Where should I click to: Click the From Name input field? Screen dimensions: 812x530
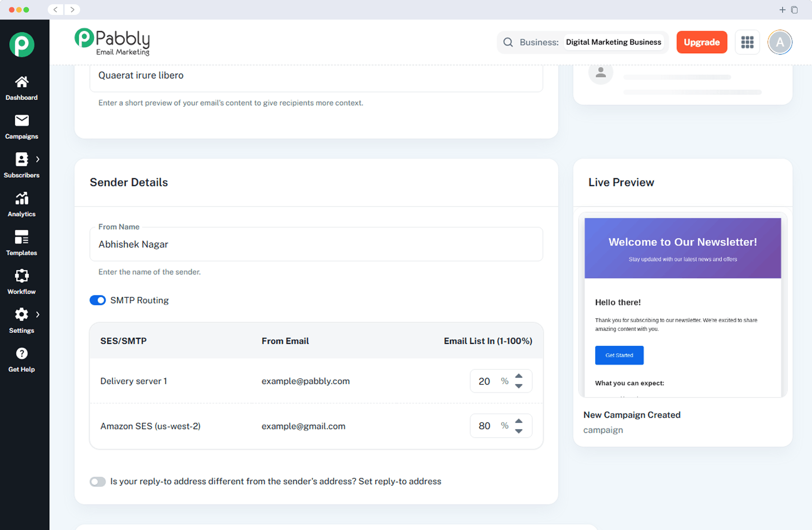click(316, 245)
